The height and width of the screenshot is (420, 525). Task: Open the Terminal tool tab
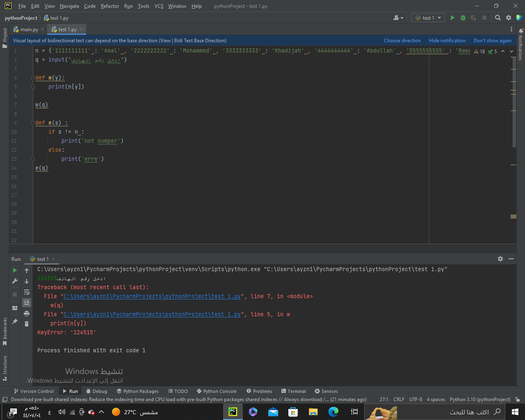293,391
